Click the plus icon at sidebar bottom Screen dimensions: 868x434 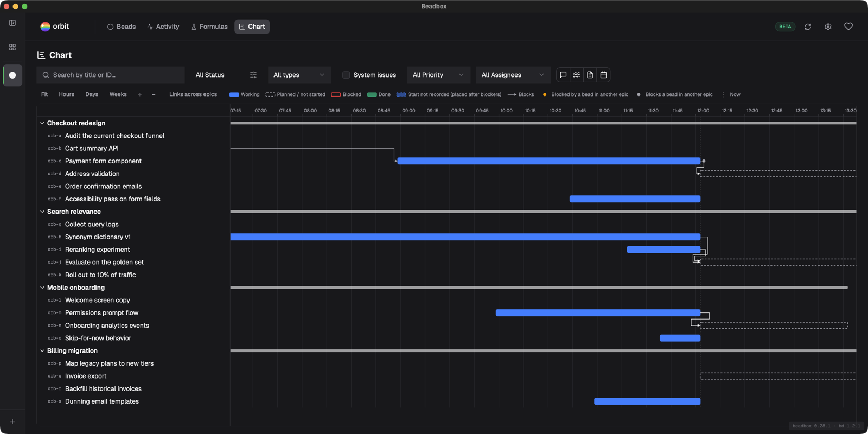[x=12, y=422]
